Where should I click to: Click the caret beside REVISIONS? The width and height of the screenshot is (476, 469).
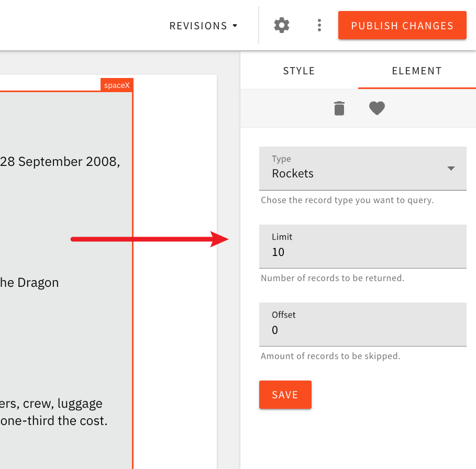point(235,25)
